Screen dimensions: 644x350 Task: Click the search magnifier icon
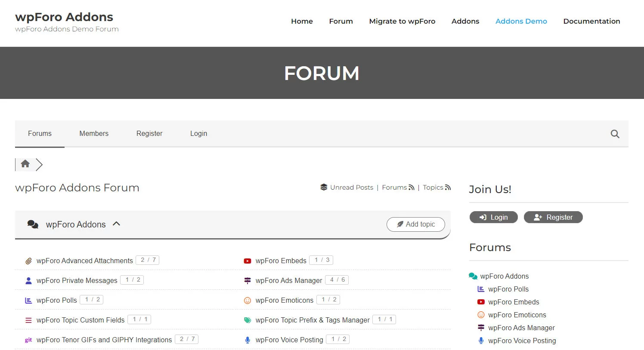pyautogui.click(x=615, y=134)
